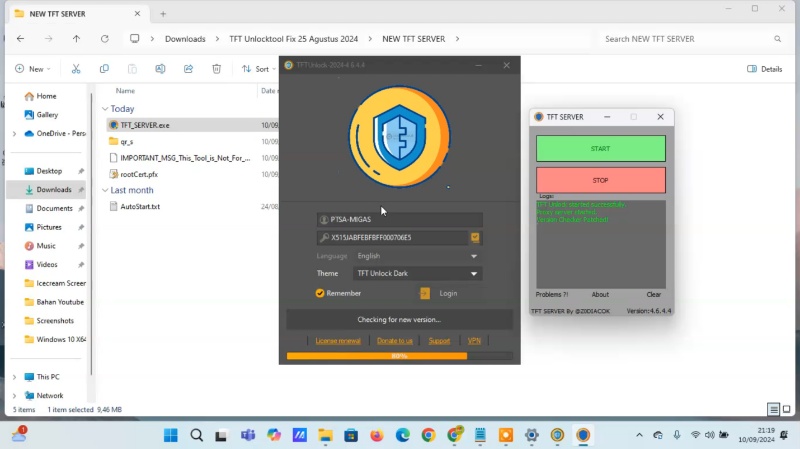
Task: Expand This PC in navigation pane
Action: tap(14, 377)
